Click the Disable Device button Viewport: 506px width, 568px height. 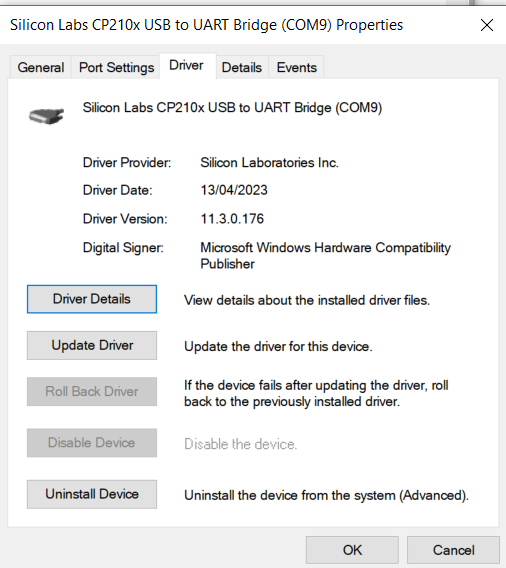click(92, 443)
